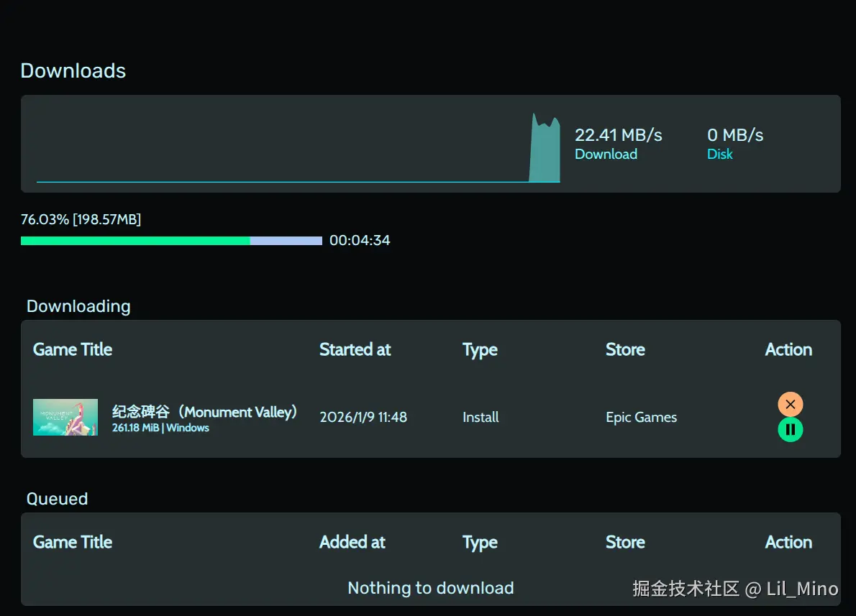Click the 纪念碑谷 (Monument Valley) game title

click(204, 412)
